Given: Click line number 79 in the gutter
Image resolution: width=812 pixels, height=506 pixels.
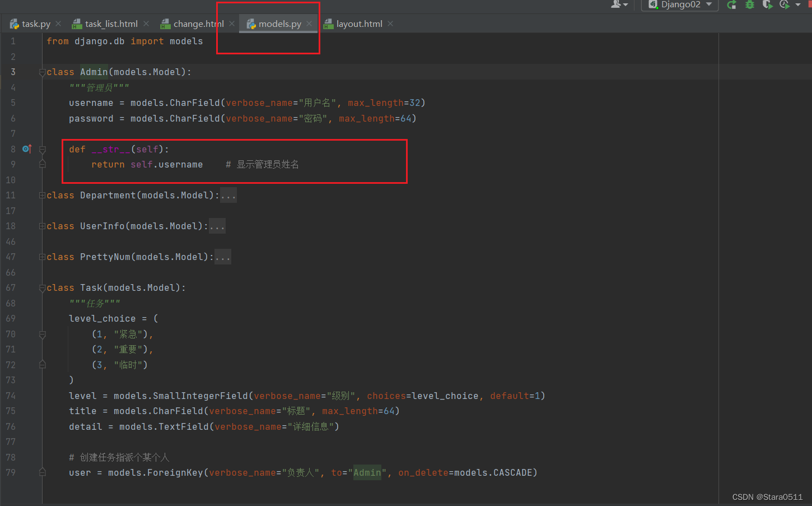Looking at the screenshot, I should 11,472.
